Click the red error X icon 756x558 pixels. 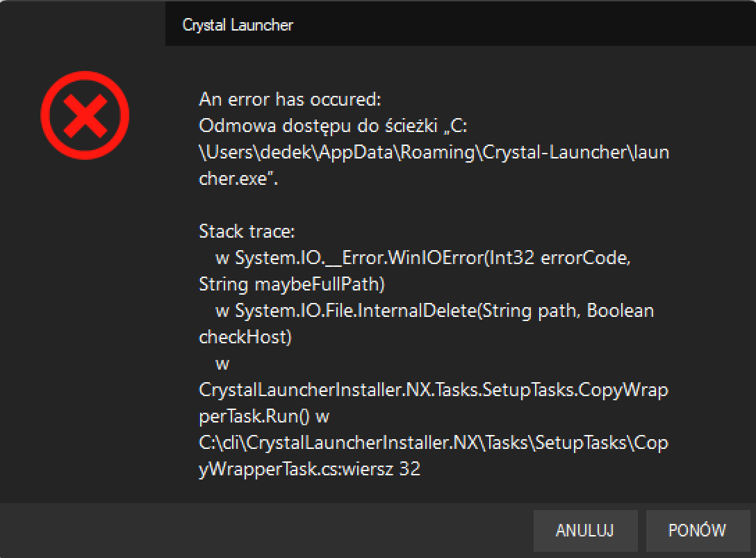click(x=85, y=115)
